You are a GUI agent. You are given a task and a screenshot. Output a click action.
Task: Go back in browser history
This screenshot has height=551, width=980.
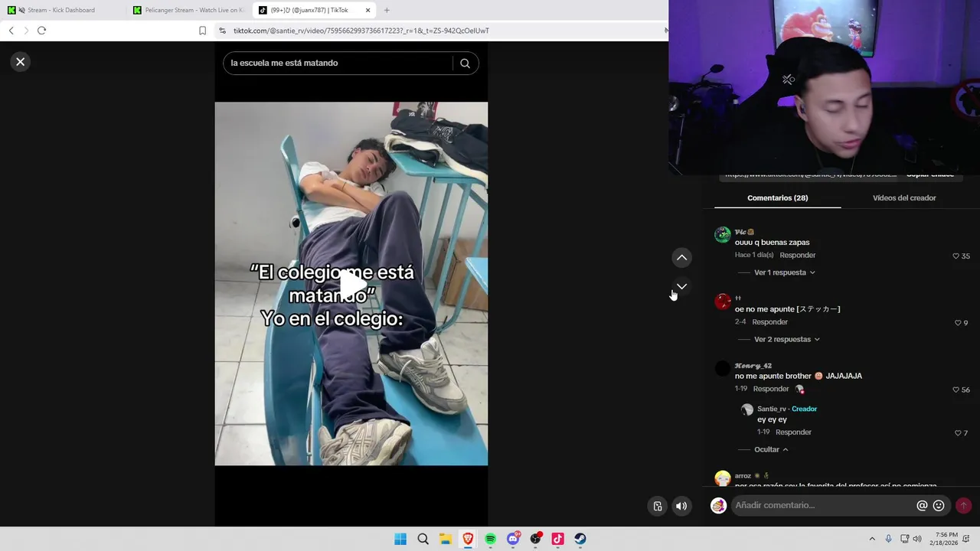point(11,31)
